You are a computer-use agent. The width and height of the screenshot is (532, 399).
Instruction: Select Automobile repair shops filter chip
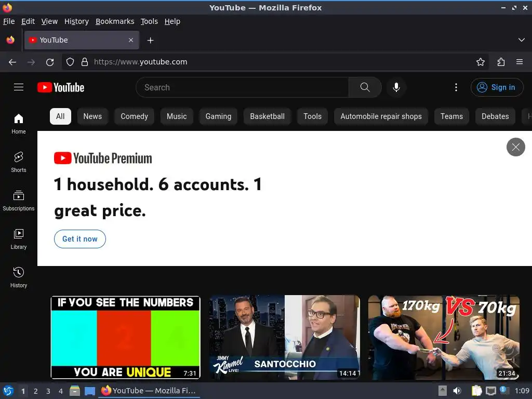point(381,116)
